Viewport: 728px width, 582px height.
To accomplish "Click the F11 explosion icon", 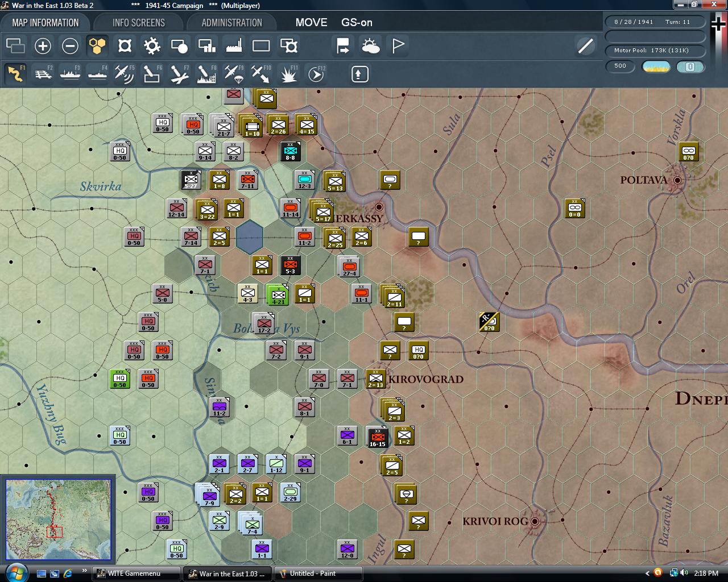I will (x=288, y=74).
